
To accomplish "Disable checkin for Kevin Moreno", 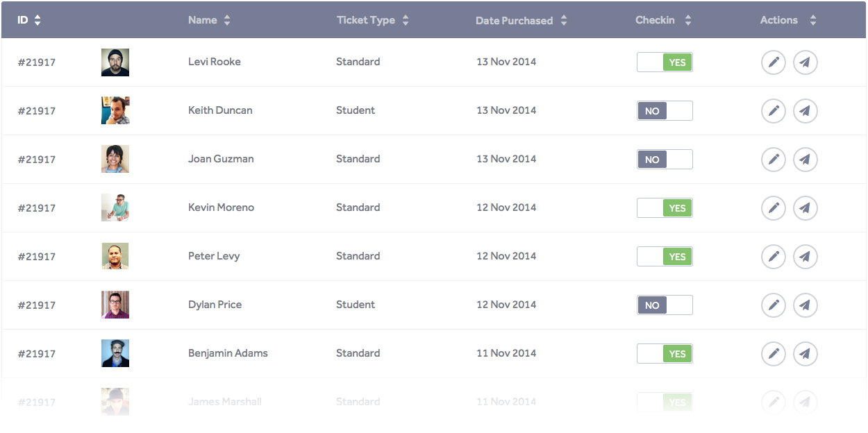I will (665, 208).
